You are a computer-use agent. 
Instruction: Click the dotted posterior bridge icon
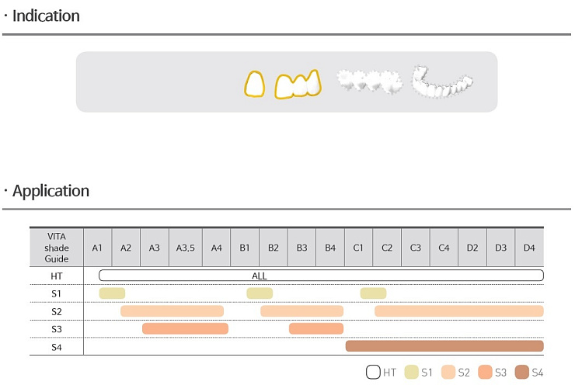(x=369, y=81)
